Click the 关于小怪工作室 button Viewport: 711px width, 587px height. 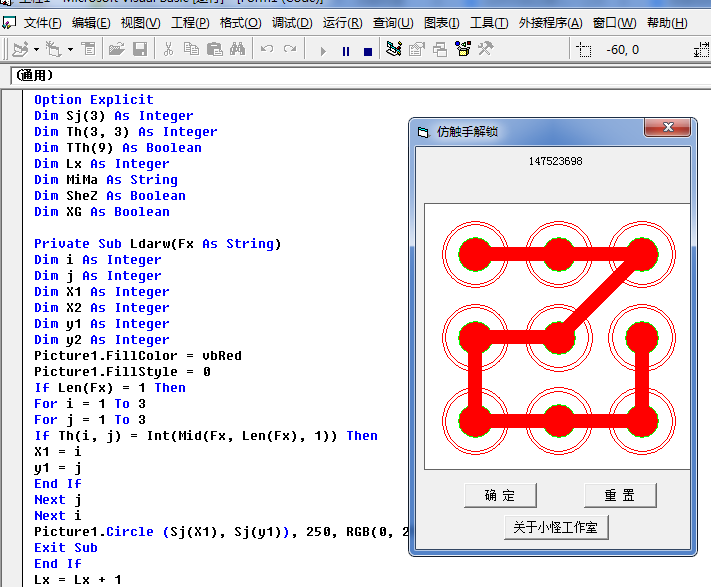(x=556, y=528)
